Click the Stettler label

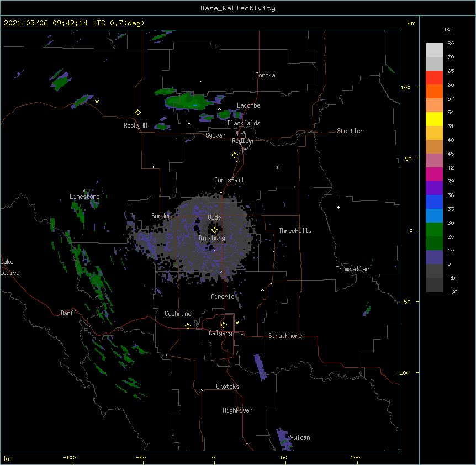coord(350,131)
